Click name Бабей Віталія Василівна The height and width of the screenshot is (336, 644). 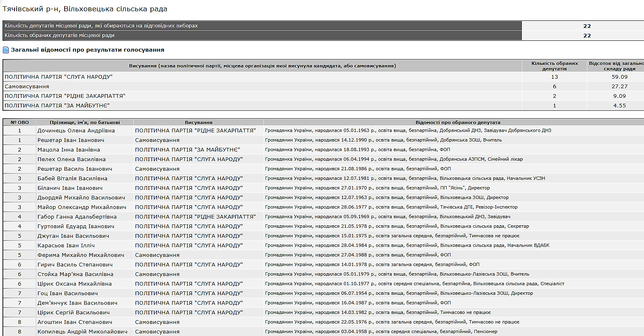point(72,178)
